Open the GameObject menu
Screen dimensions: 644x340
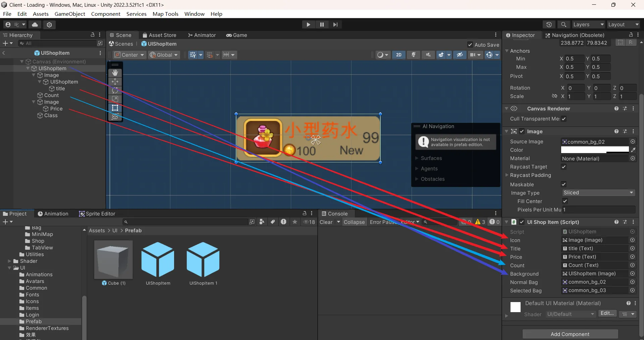point(70,14)
